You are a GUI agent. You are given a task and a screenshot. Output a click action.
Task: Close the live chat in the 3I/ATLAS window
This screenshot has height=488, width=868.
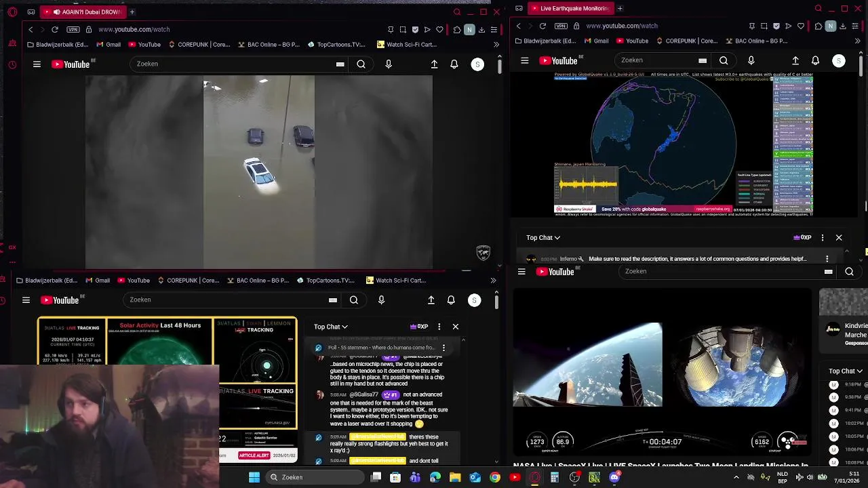[x=456, y=327]
